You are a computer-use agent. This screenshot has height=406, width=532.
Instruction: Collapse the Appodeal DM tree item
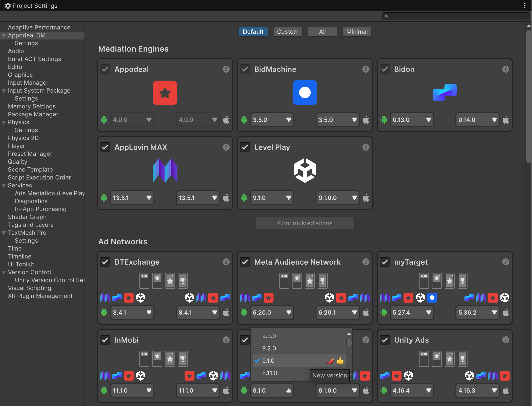click(x=4, y=36)
